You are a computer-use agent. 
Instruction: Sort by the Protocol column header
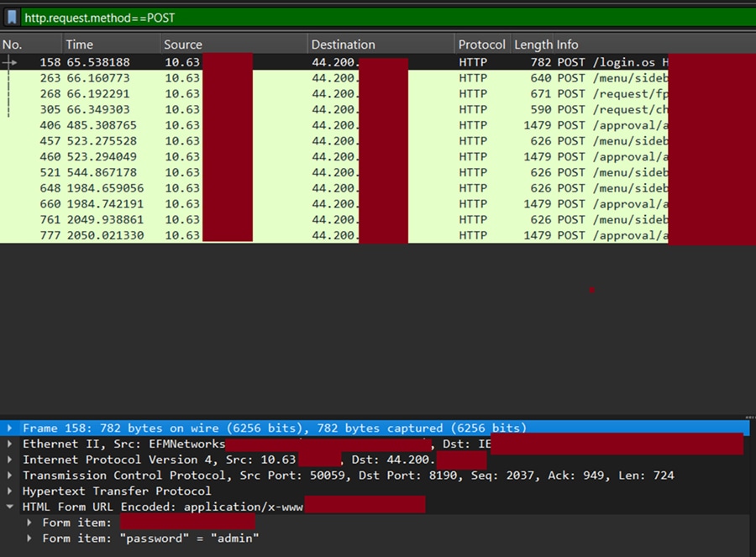[482, 45]
